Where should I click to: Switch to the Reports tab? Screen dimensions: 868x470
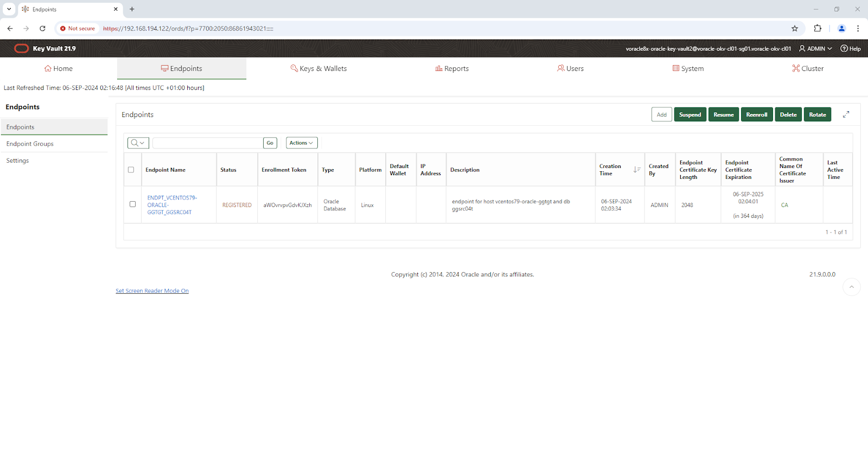coord(452,68)
